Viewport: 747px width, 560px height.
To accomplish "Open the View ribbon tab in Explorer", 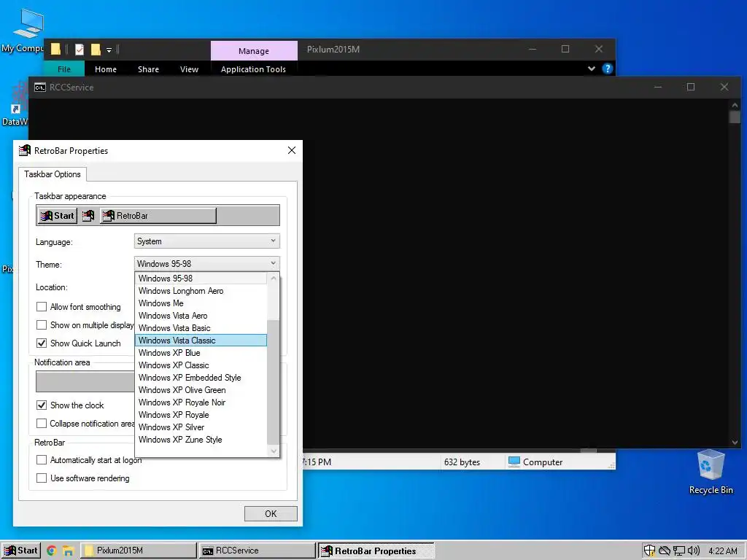I will pos(189,69).
